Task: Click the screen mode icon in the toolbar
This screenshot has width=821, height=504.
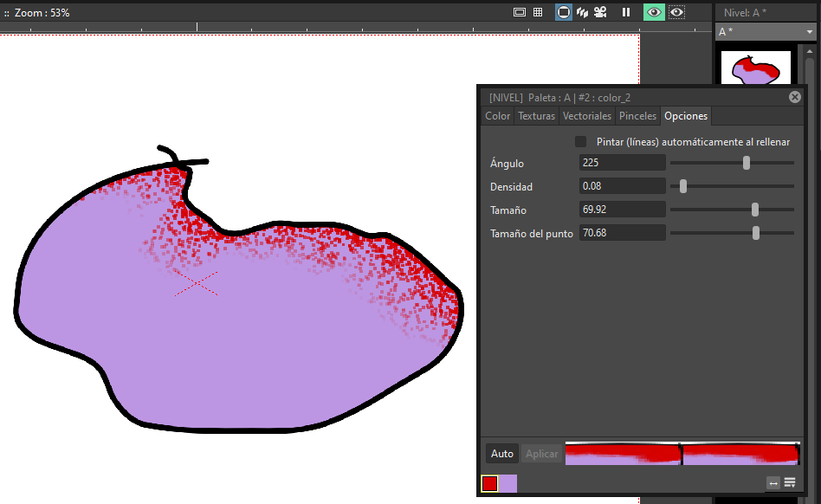Action: (520, 12)
